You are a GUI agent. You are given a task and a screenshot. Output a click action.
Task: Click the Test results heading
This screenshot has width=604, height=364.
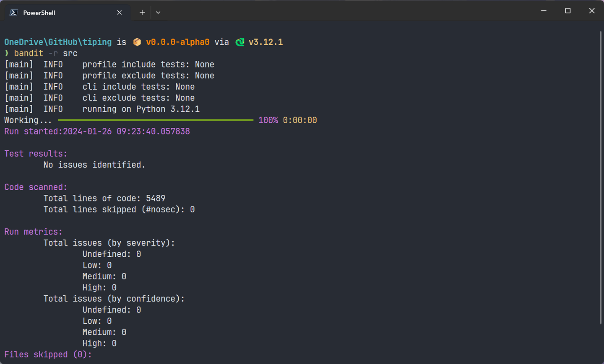[x=36, y=154]
